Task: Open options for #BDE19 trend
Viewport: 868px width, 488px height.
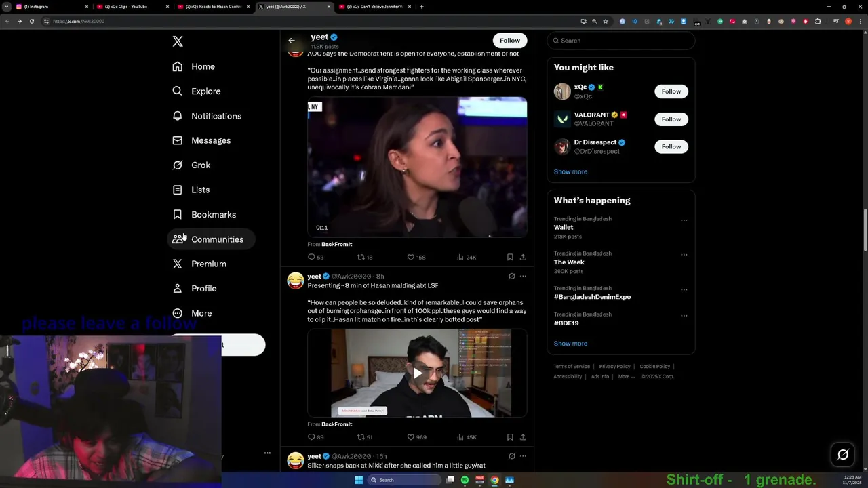Action: click(684, 316)
